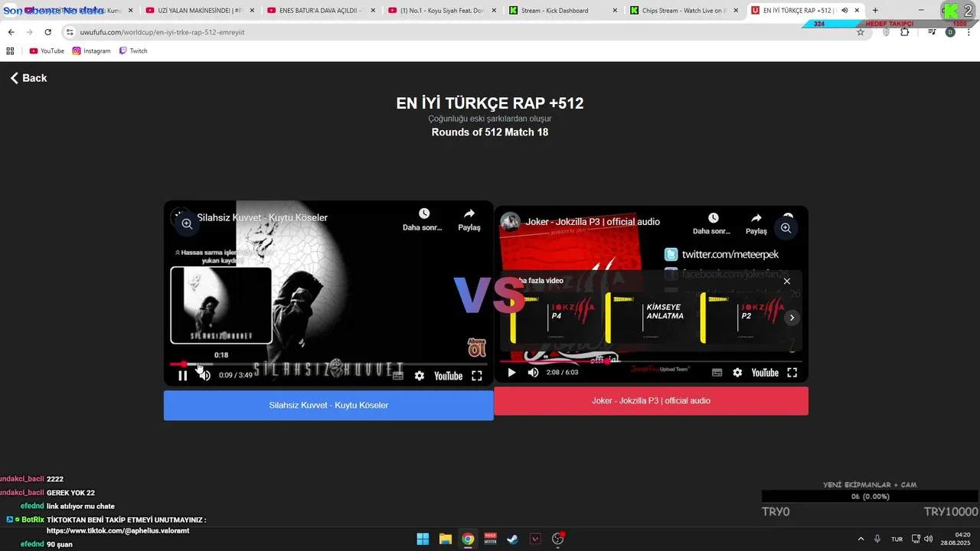980x551 pixels.
Task: Open the Joker channel avatar
Action: click(509, 222)
